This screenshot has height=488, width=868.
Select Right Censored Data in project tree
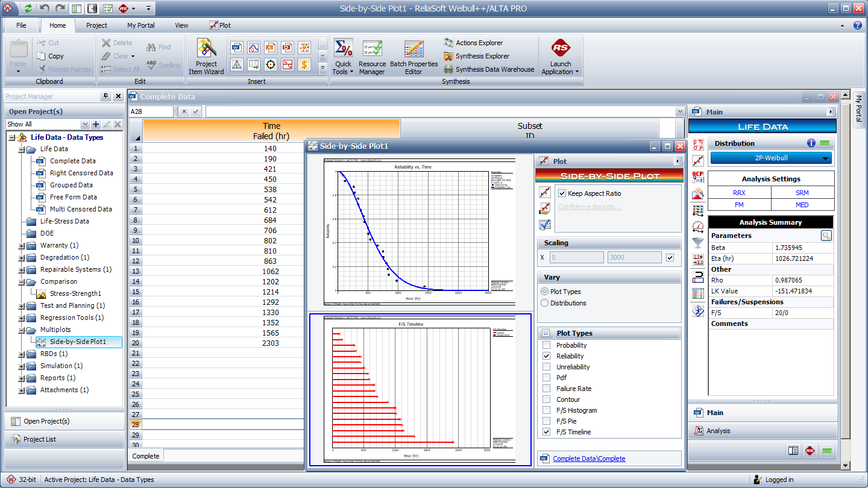pos(81,173)
